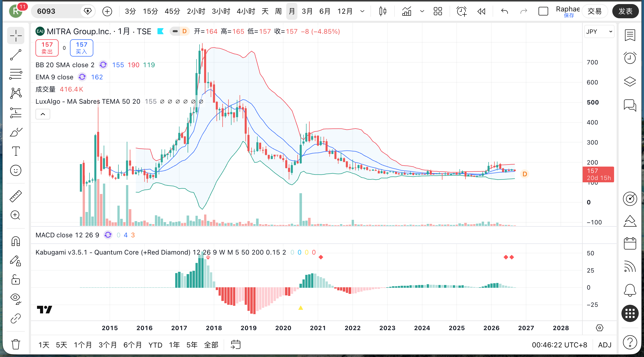Click the 157 卖出 sell button
Image resolution: width=644 pixels, height=357 pixels.
click(47, 48)
